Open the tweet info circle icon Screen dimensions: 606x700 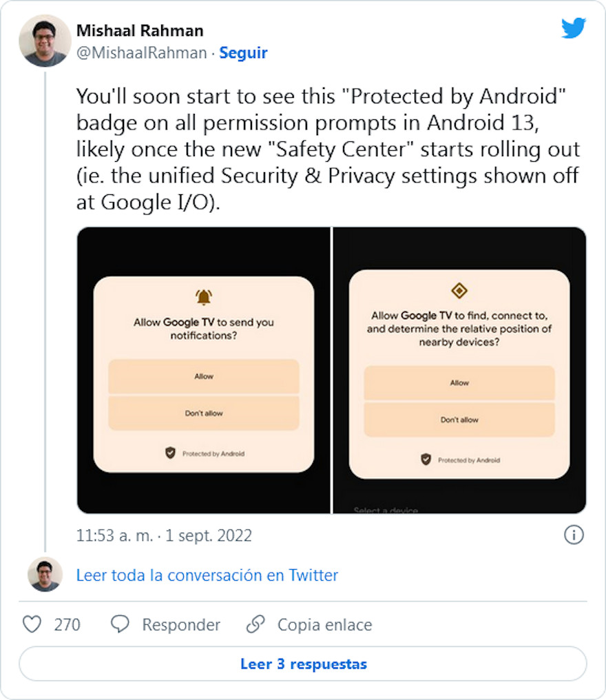point(574,535)
